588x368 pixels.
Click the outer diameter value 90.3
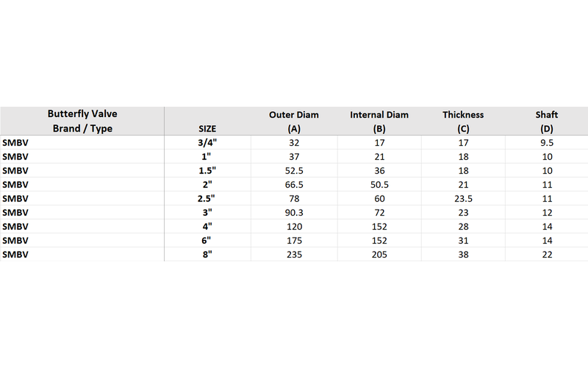pyautogui.click(x=294, y=213)
